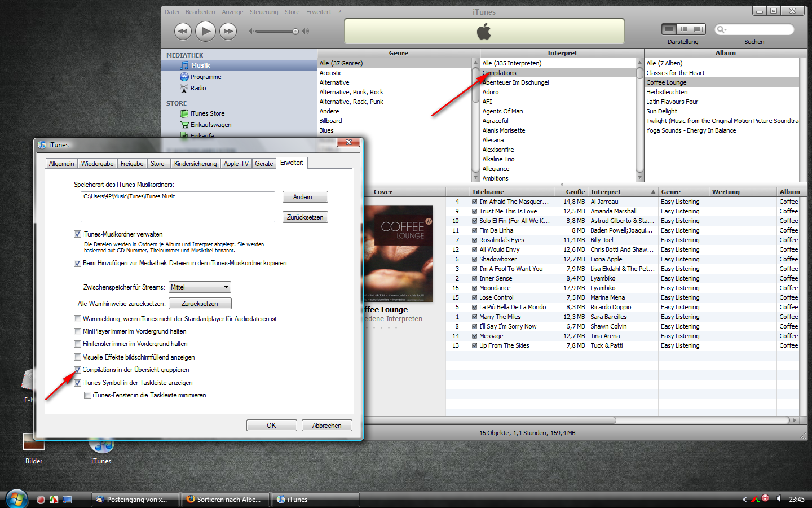Switch to album grid view
The image size is (812, 508).
pos(683,29)
